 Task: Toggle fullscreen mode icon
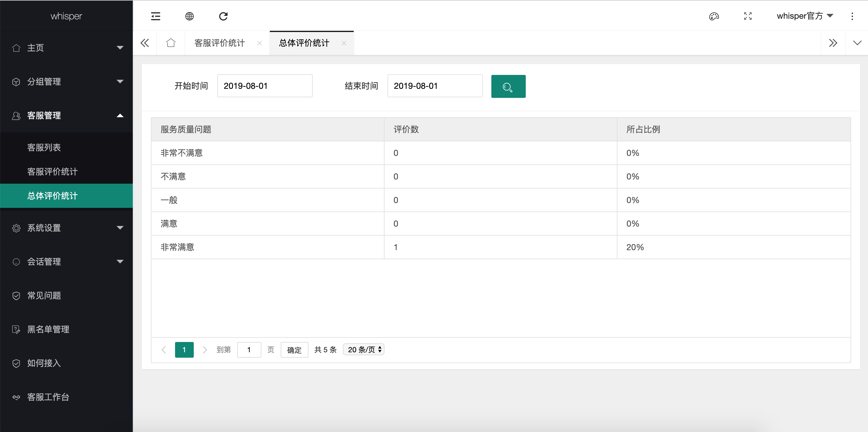748,16
